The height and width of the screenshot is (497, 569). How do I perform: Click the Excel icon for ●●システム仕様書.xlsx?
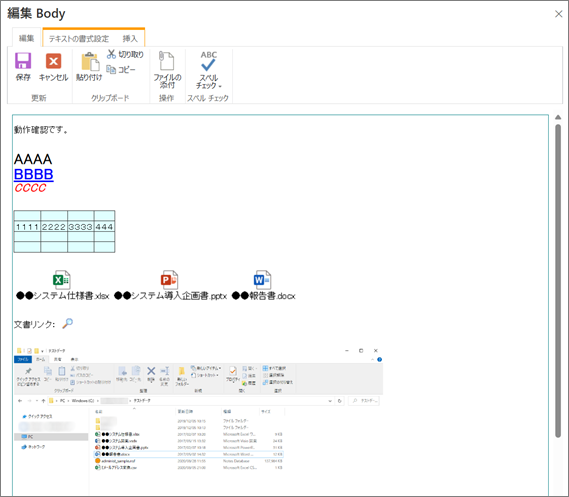click(62, 279)
